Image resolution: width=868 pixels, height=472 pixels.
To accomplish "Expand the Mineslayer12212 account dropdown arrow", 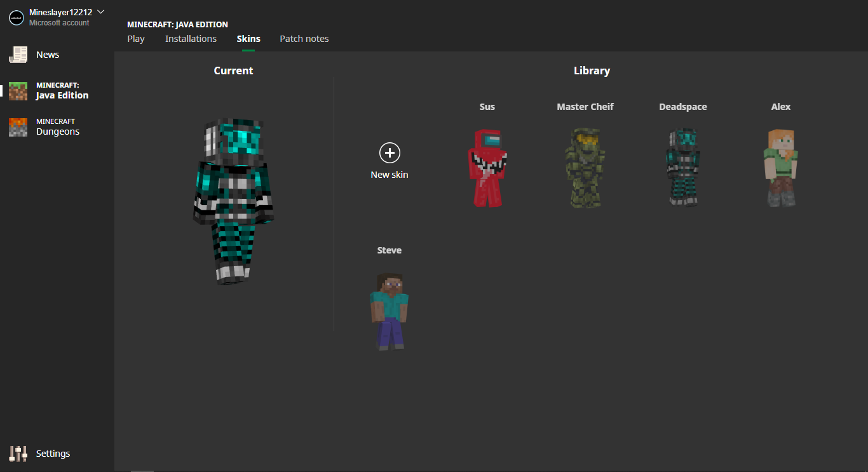I will coord(100,12).
